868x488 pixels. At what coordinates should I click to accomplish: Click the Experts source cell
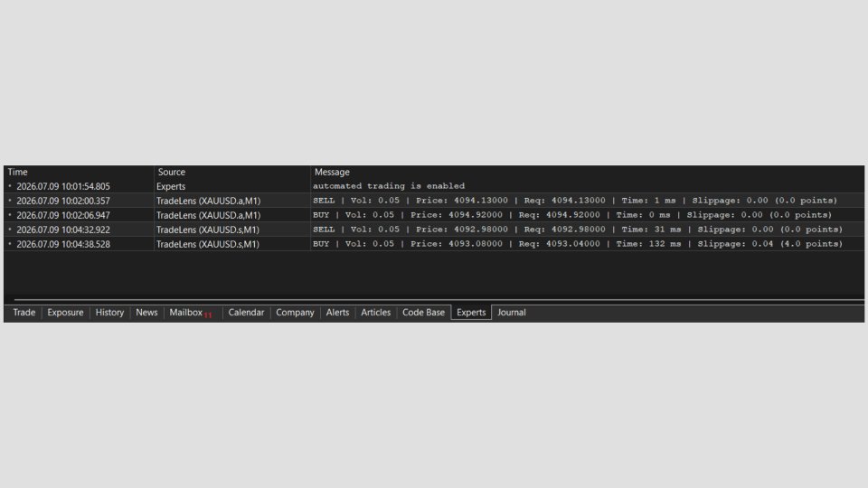(171, 186)
